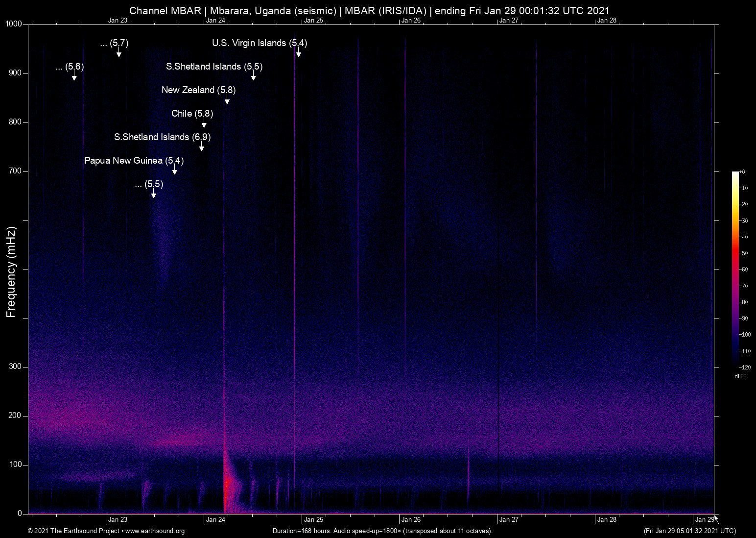Click the arrow below S.Shetland Islands (6.9) label
The image size is (756, 538).
(x=201, y=147)
